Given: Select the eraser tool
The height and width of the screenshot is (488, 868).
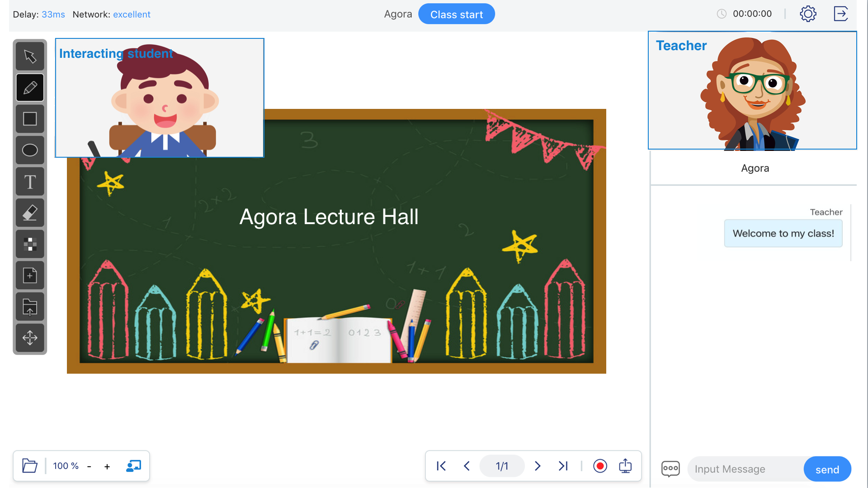Looking at the screenshot, I should pyautogui.click(x=30, y=213).
